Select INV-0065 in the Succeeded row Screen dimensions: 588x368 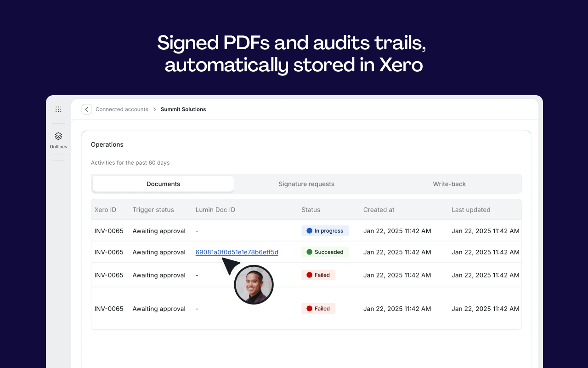pos(109,252)
